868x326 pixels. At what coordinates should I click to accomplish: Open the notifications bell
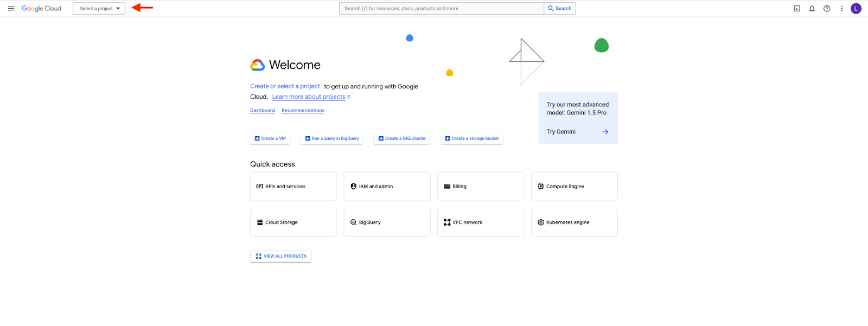[812, 9]
